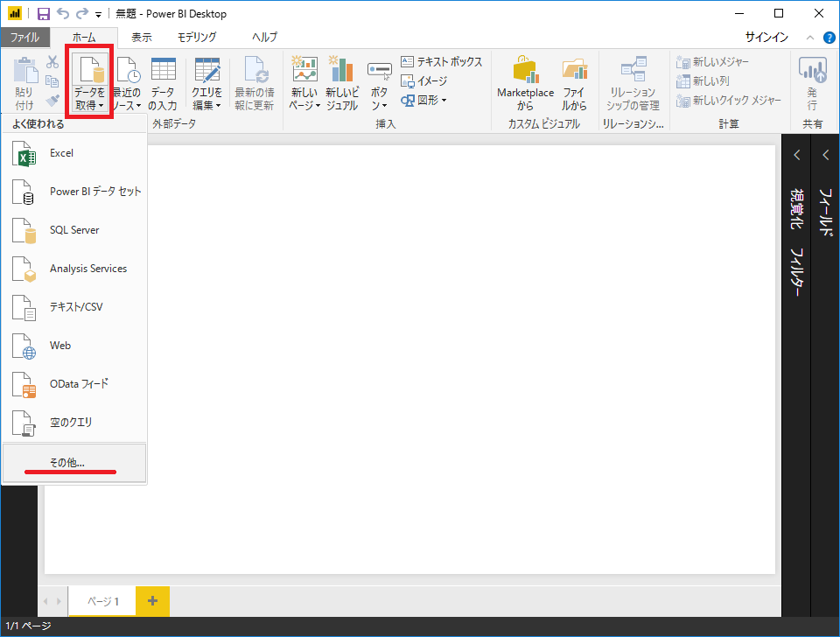Click 新しいメジャー
840x637 pixels.
[x=712, y=61]
